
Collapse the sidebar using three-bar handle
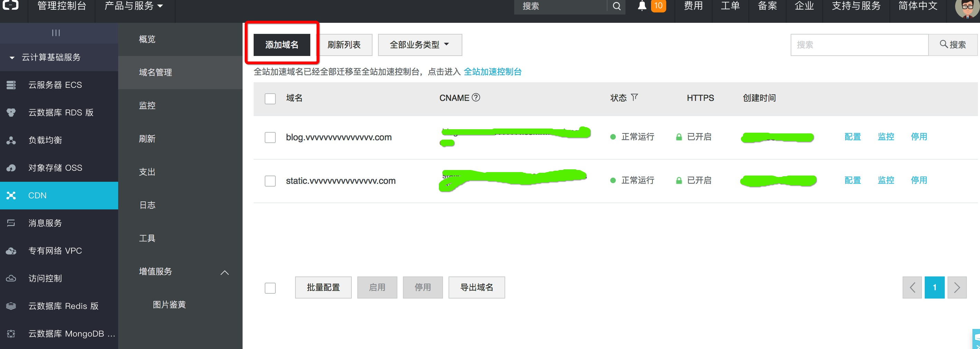click(56, 33)
